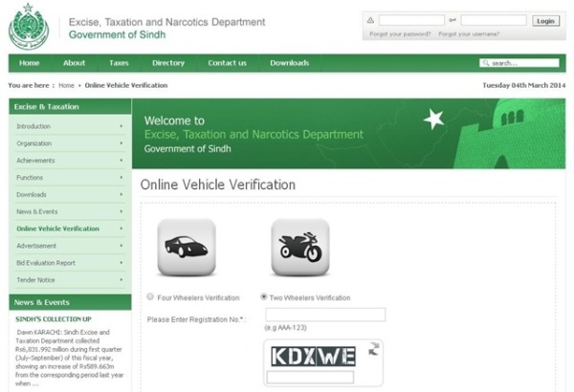574x392 pixels.
Task: Click the Online Vehicle Verification breadcrumb text
Action: (x=126, y=85)
